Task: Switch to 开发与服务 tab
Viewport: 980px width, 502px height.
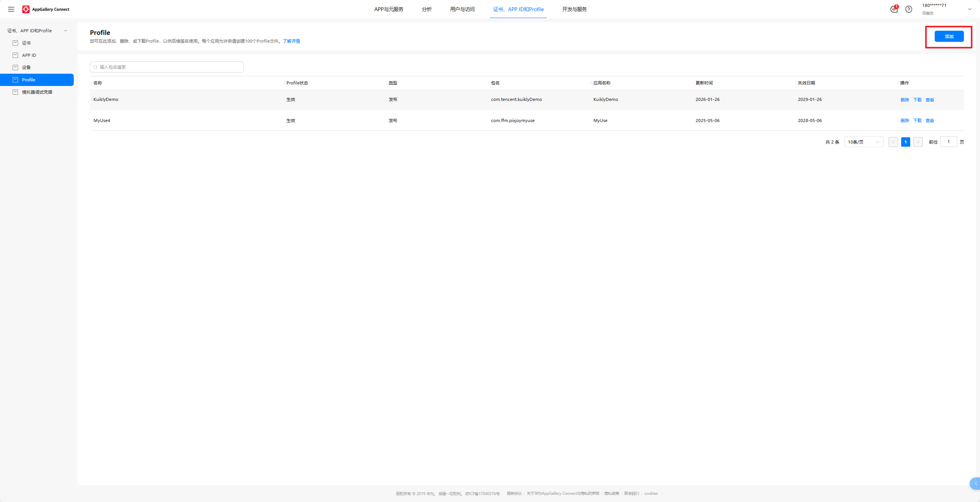Action: click(574, 9)
